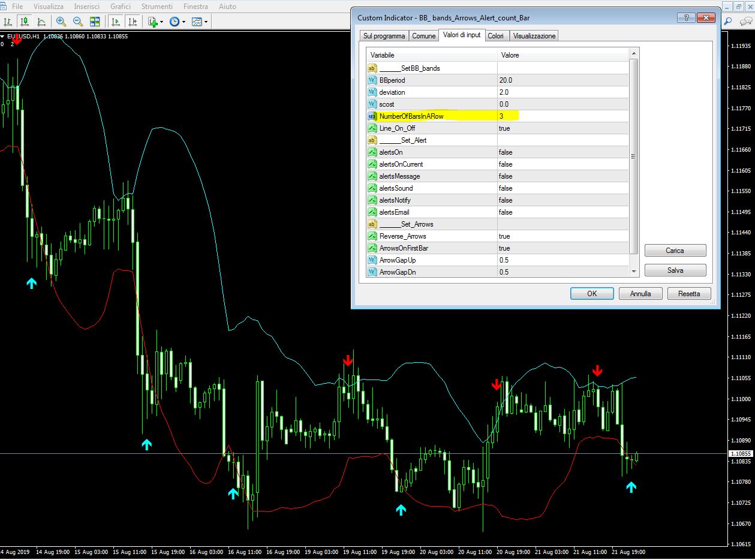Click the boolean icon beside alertsOn
This screenshot has width=755, height=560.
(372, 152)
